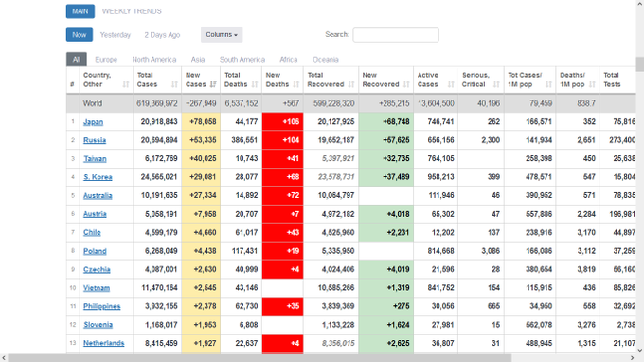Sort by Total Cases column arrows
This screenshot has height=362, width=644.
(174, 84)
